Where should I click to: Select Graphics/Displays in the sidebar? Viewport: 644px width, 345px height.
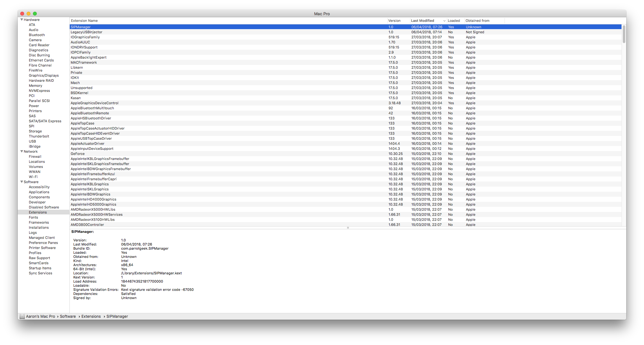[x=44, y=75]
